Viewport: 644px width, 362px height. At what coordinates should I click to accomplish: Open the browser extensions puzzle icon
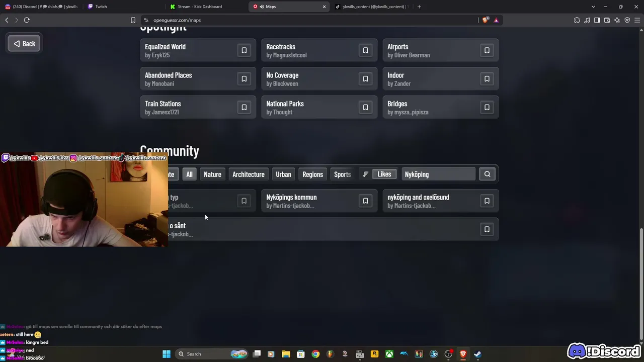(x=577, y=20)
